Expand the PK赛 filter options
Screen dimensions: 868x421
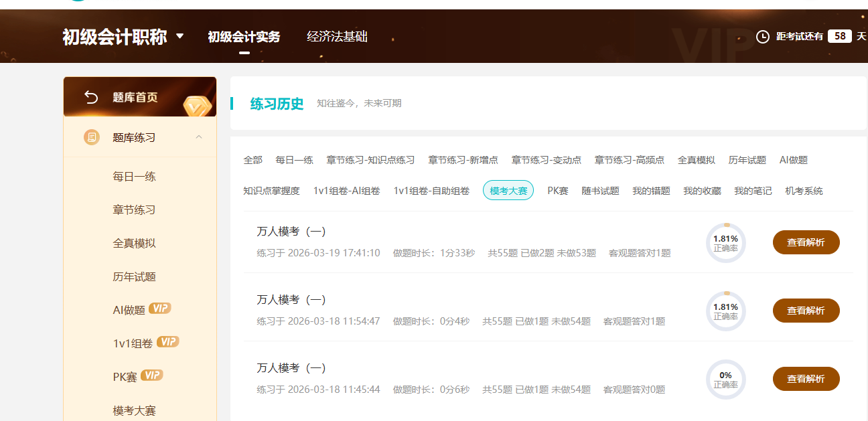[557, 190]
